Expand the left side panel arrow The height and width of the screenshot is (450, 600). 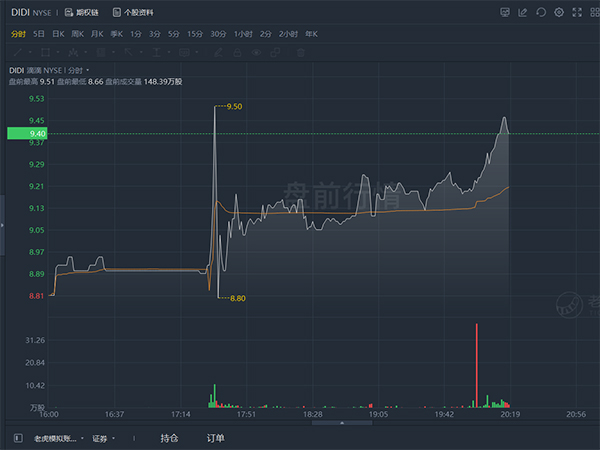[x=2, y=225]
